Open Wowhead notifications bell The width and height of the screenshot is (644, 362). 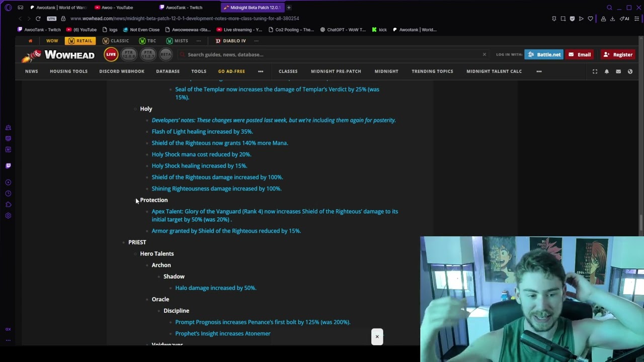(606, 71)
